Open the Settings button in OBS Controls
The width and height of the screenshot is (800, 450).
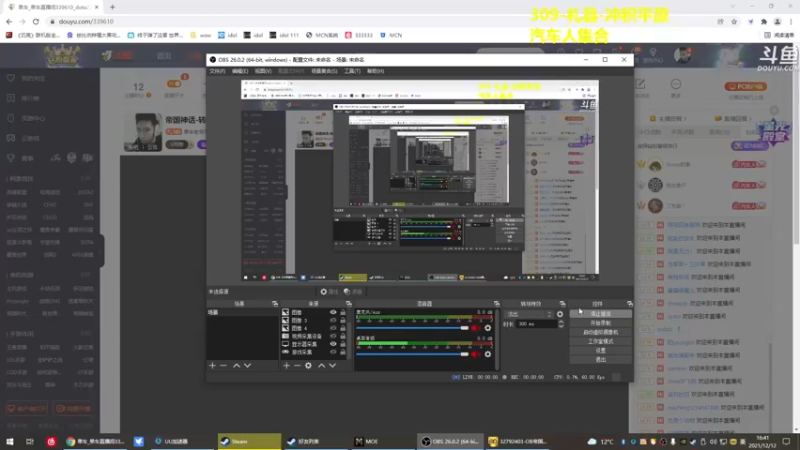(x=601, y=351)
